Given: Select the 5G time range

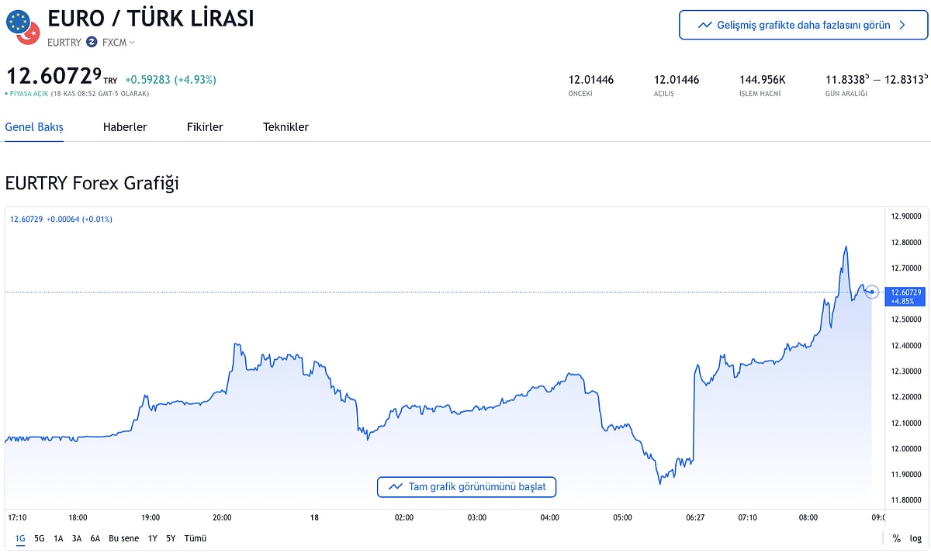Looking at the screenshot, I should tap(40, 538).
